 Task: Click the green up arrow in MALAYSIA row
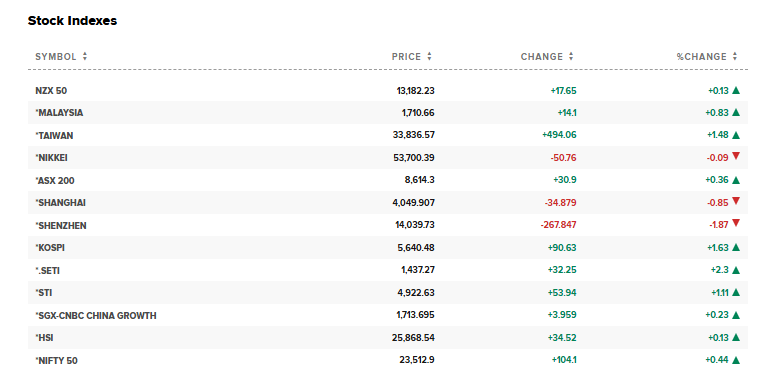click(736, 113)
